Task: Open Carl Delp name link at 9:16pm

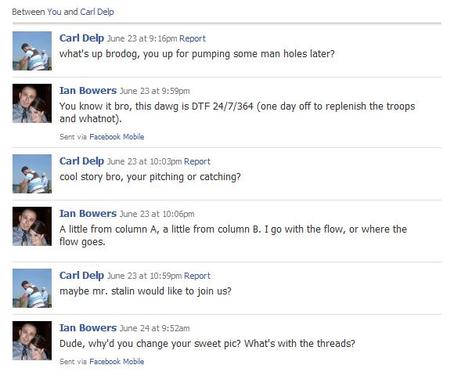Action: pyautogui.click(x=82, y=38)
